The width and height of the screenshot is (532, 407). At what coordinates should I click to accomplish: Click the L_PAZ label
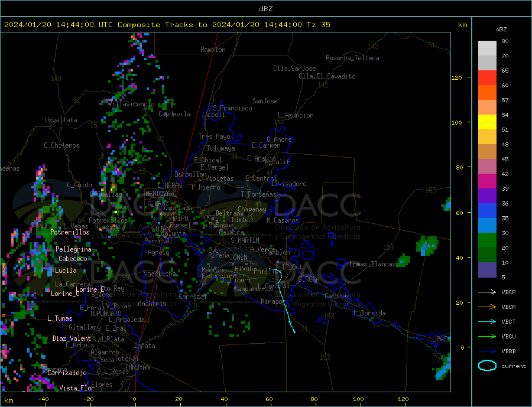coord(439,339)
